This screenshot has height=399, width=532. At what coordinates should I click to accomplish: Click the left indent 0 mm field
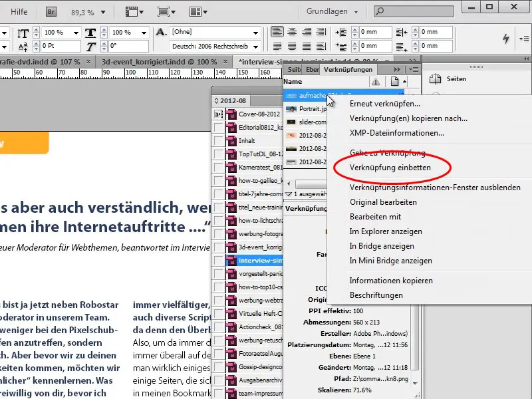[375, 32]
